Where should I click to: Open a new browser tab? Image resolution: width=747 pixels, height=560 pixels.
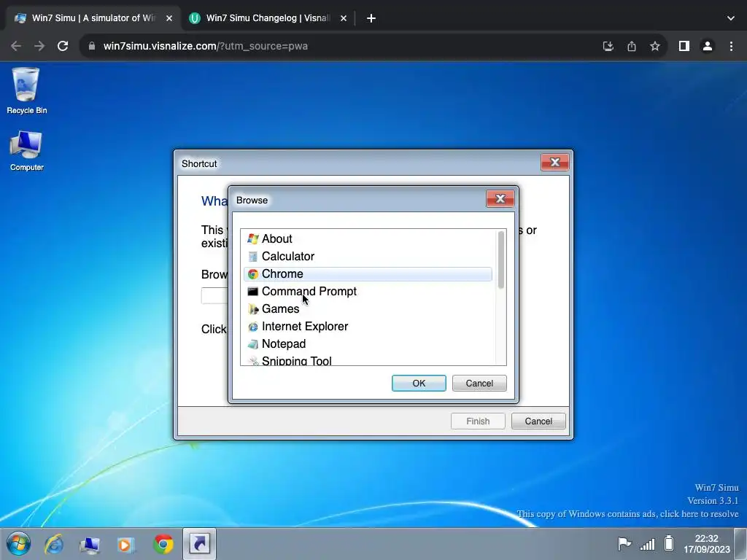click(x=371, y=18)
